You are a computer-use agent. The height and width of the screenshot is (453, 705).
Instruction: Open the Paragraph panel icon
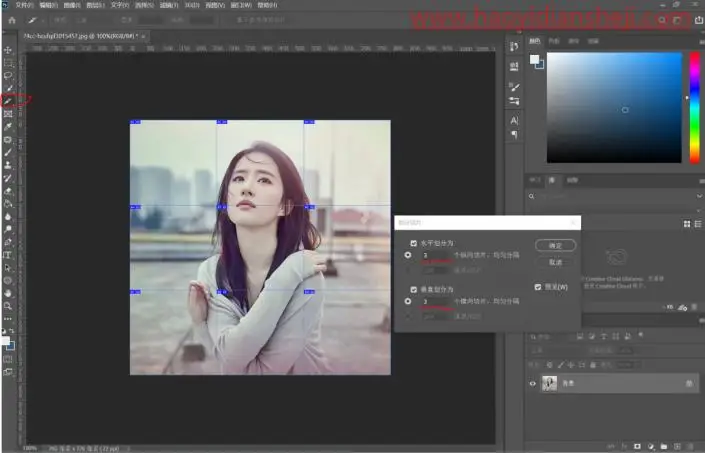[514, 134]
